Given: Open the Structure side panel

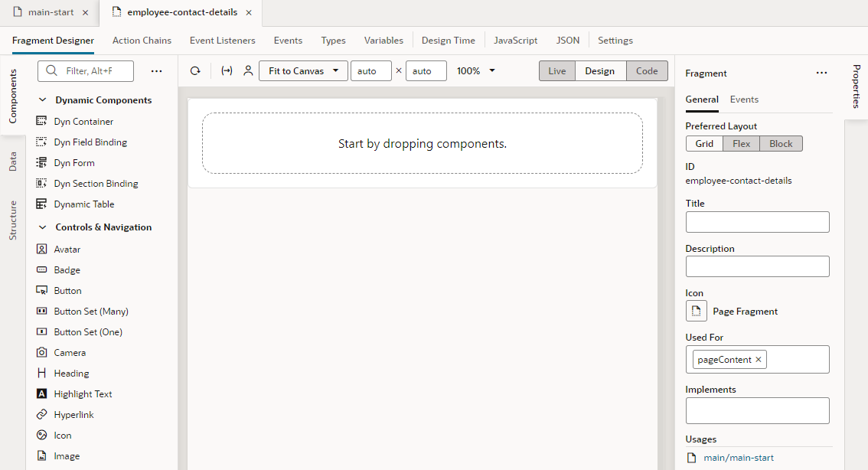Looking at the screenshot, I should [13, 220].
